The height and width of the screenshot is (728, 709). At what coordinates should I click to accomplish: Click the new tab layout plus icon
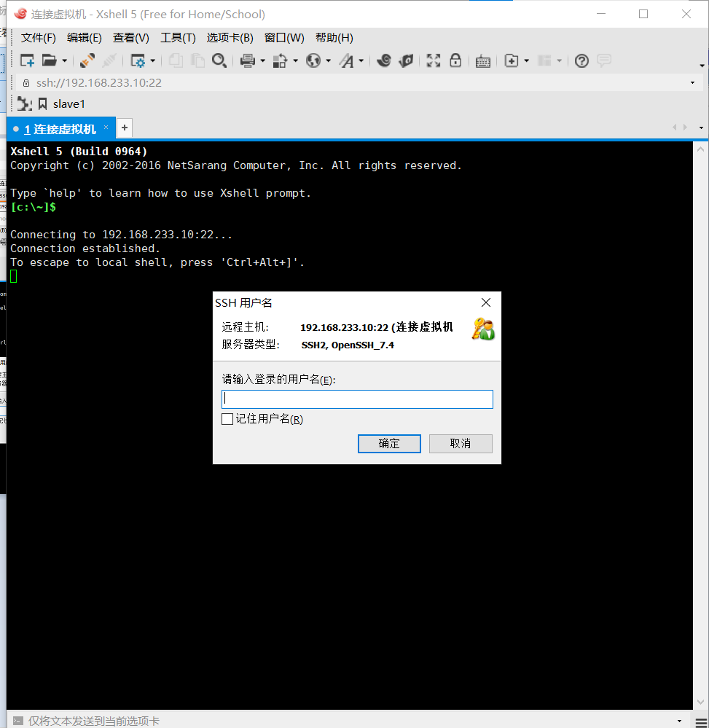[512, 60]
